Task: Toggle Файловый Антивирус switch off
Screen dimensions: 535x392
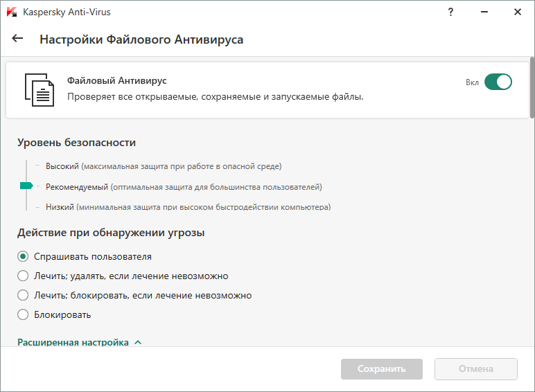Action: click(x=498, y=82)
